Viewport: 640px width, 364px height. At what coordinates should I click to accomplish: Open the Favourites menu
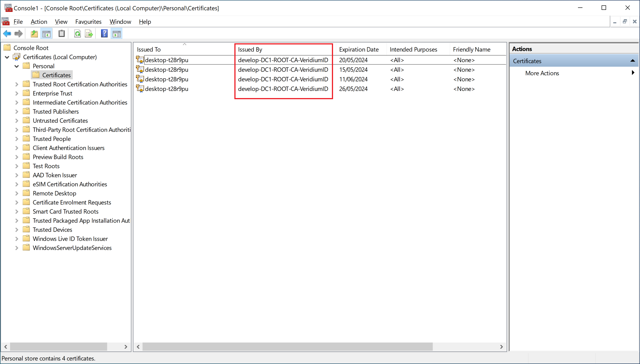tap(88, 22)
